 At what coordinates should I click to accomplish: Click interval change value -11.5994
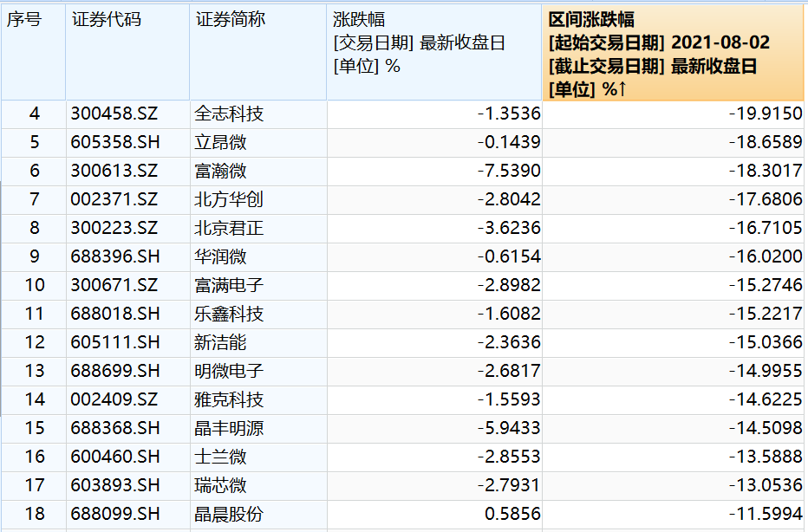pyautogui.click(x=766, y=514)
